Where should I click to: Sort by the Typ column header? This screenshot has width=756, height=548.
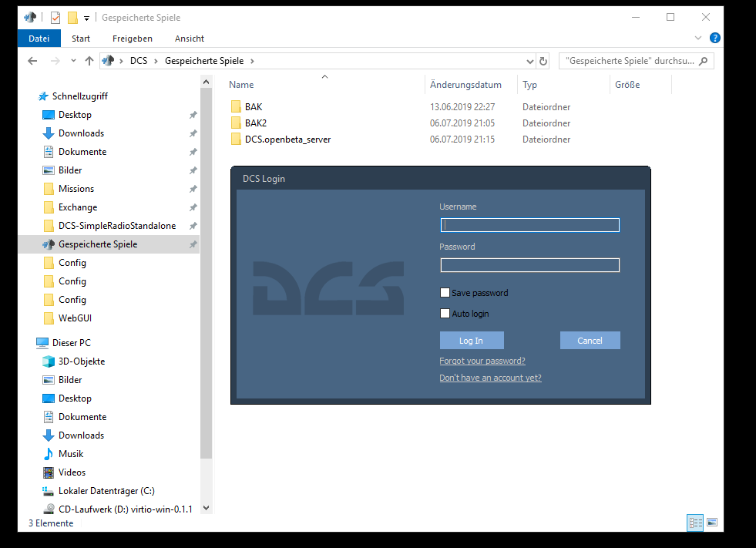pyautogui.click(x=529, y=85)
